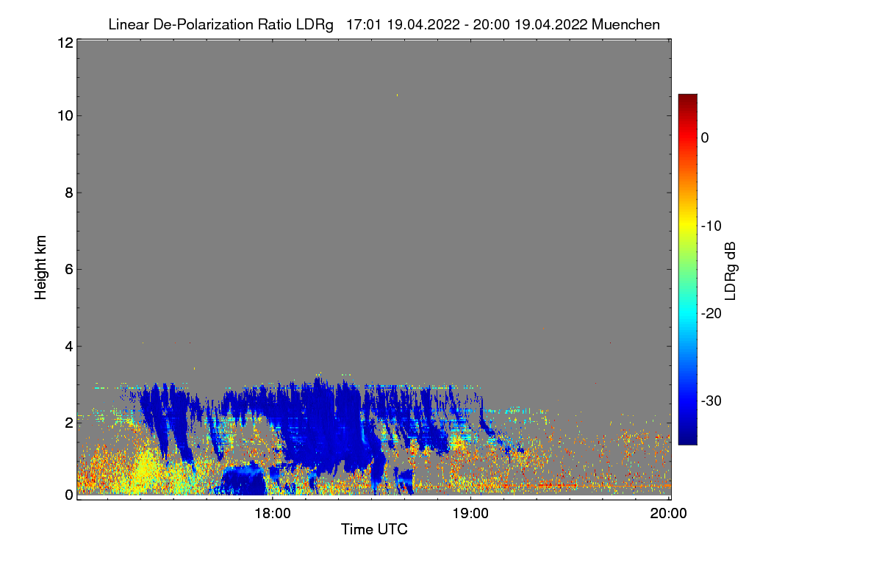Click the 'Time UTC' x-axis label

pos(374,529)
